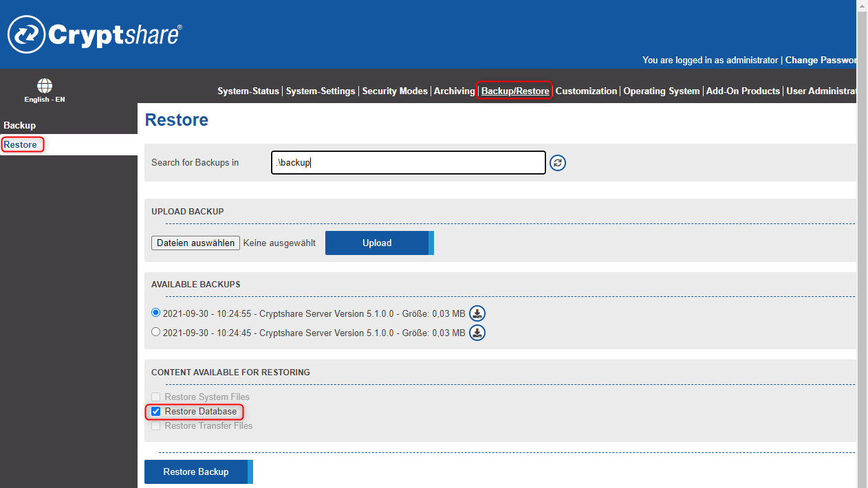Download the 10:24:55 backup
Image resolution: width=868 pixels, height=488 pixels.
pyautogui.click(x=477, y=313)
